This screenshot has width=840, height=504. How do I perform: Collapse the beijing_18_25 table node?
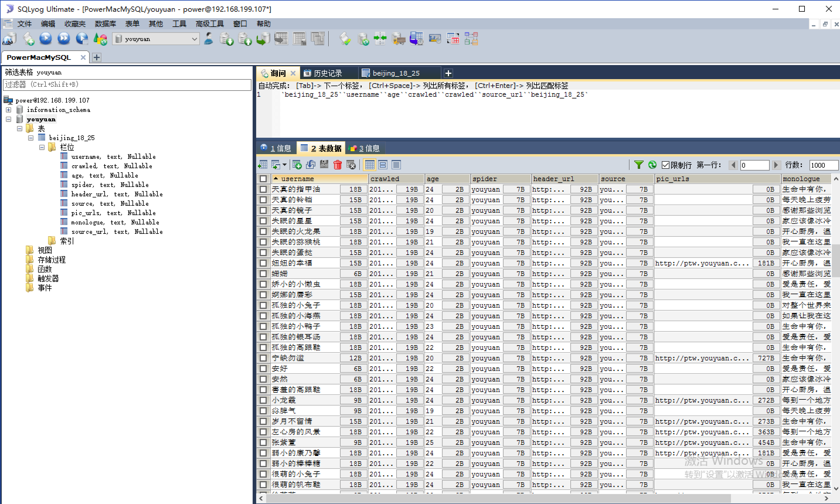(x=31, y=138)
